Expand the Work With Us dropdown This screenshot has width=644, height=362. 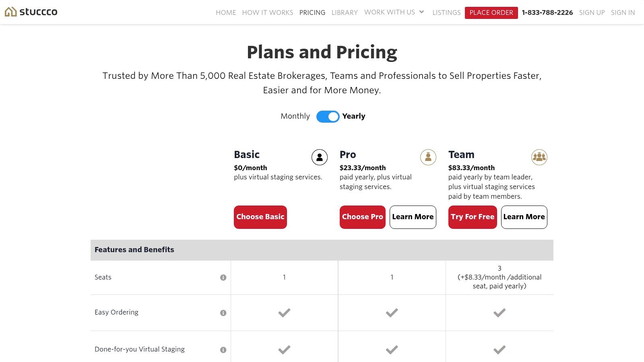(394, 12)
